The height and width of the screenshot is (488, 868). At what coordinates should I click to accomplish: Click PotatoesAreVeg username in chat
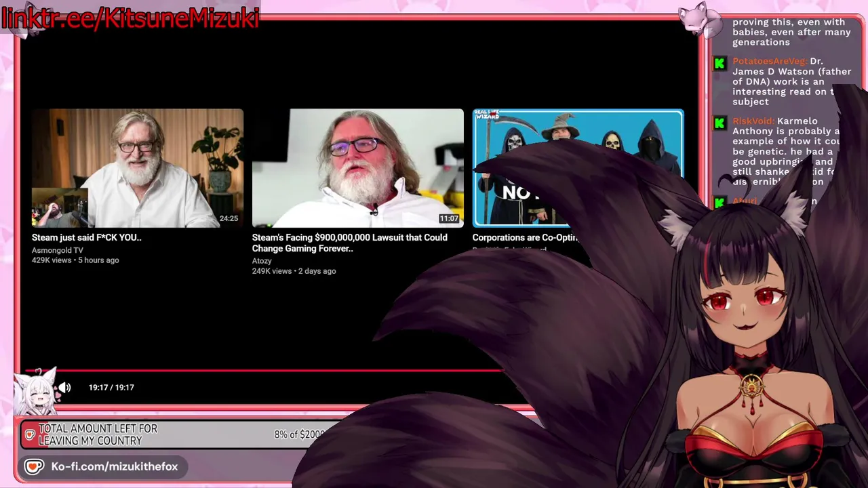[x=770, y=61]
